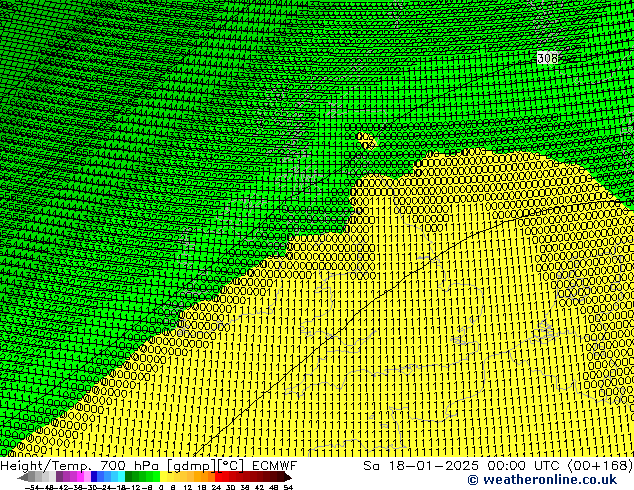Screen dimensions: 634x490
Task: Click the Height/Temp. 700 hPa ECMWF title
Action: pyautogui.click(x=148, y=465)
